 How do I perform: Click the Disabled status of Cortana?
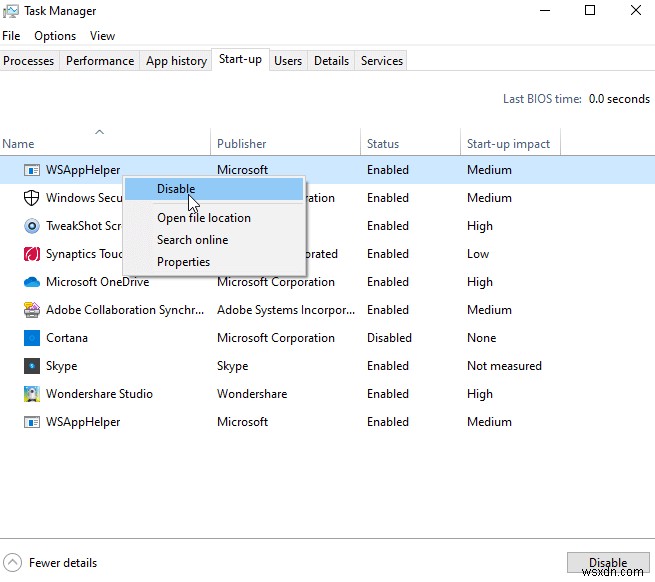(389, 338)
